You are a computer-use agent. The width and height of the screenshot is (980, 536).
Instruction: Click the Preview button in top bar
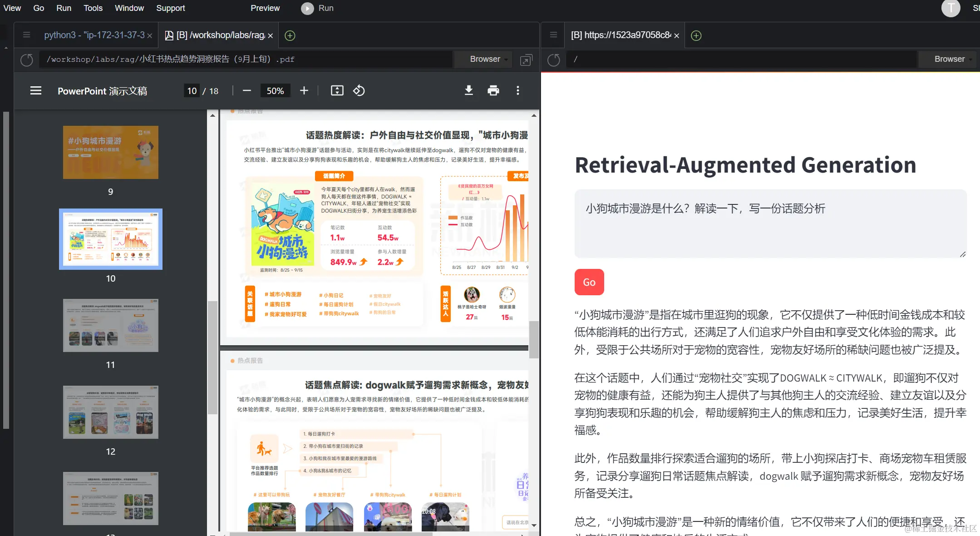pyautogui.click(x=265, y=8)
